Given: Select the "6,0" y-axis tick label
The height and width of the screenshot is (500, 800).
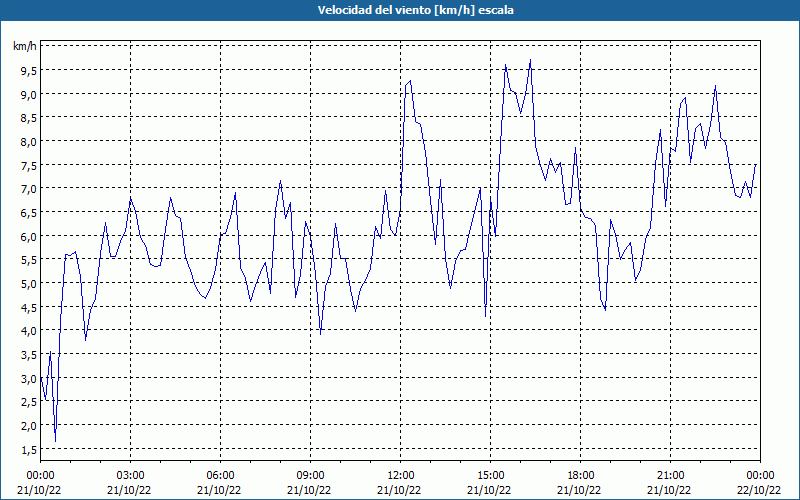Looking at the screenshot, I should 28,236.
